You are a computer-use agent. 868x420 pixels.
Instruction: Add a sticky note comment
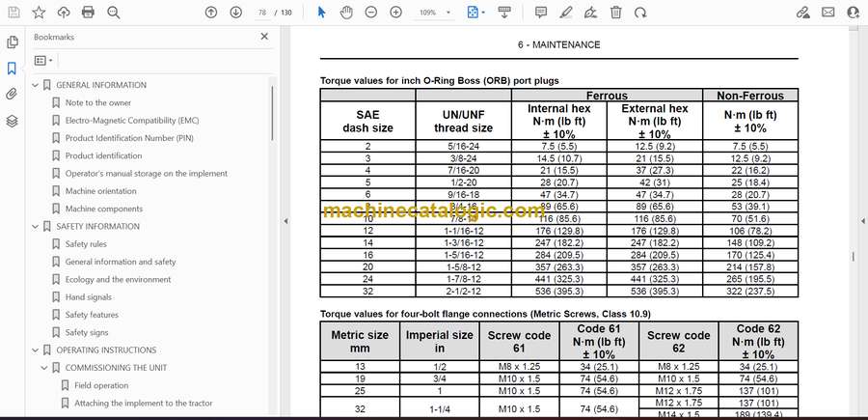point(541,13)
